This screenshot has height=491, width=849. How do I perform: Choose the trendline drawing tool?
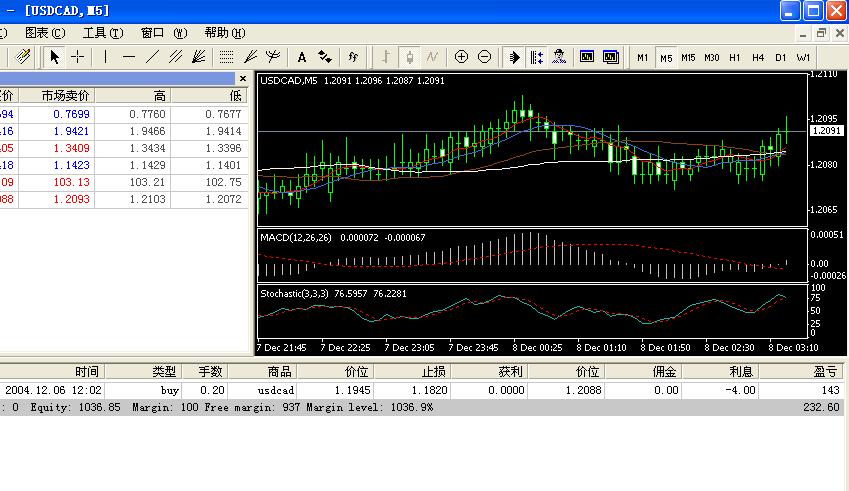click(x=152, y=57)
